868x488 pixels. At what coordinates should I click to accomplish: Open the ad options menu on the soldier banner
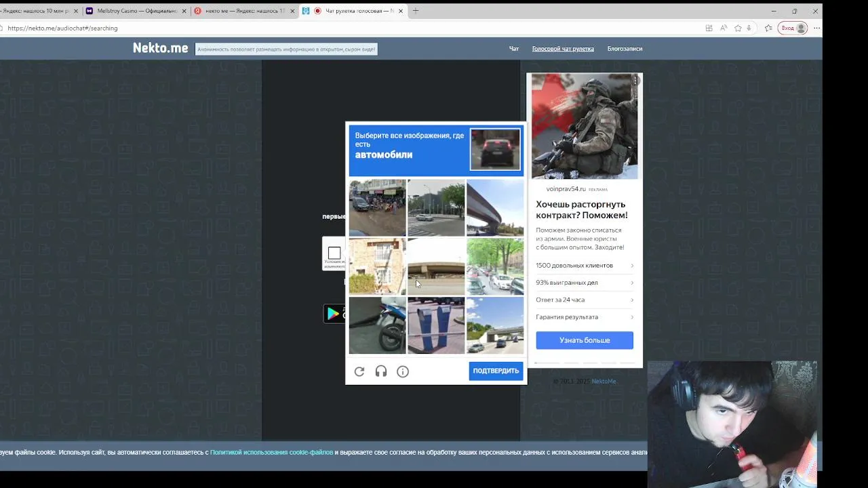pos(635,80)
